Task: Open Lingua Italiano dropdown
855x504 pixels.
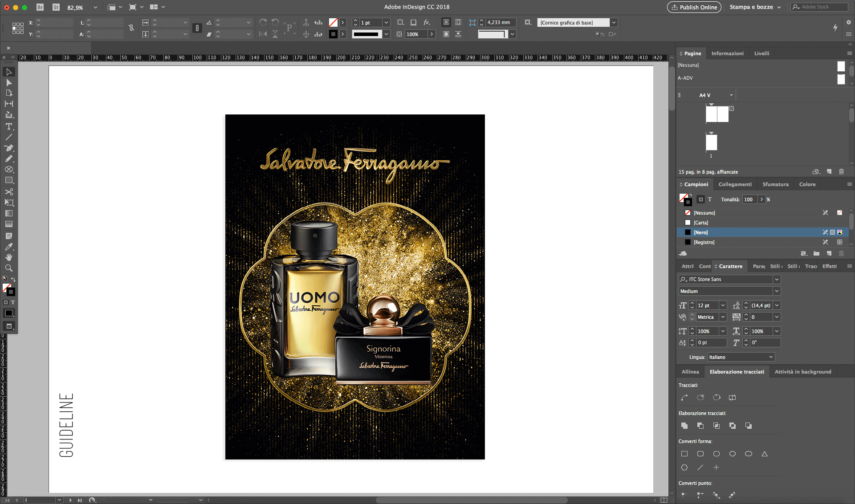Action: 741,357
